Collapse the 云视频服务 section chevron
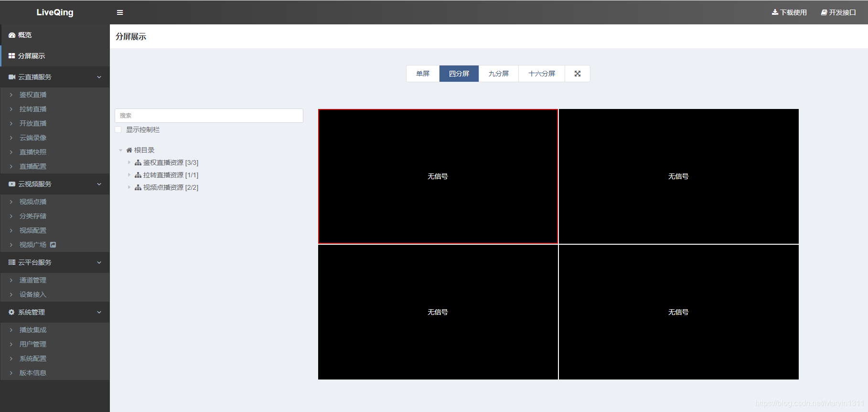 click(x=99, y=184)
